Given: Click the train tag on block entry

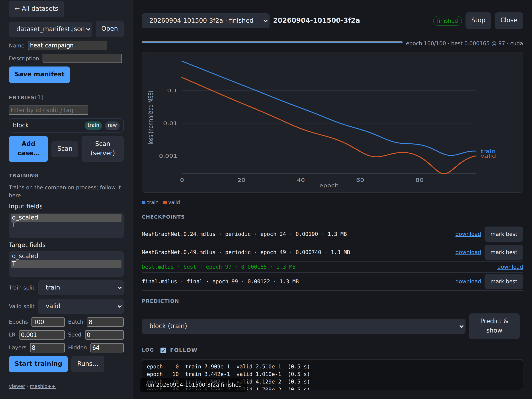Looking at the screenshot, I should tap(93, 125).
